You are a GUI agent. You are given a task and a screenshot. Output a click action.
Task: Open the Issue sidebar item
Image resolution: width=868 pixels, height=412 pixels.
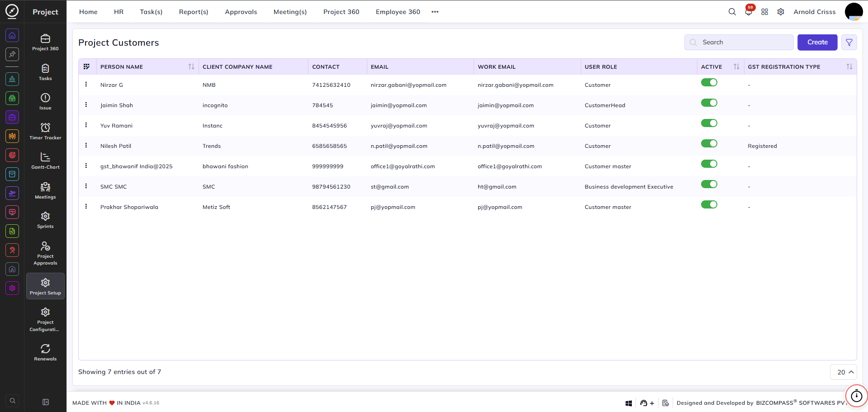(x=45, y=102)
